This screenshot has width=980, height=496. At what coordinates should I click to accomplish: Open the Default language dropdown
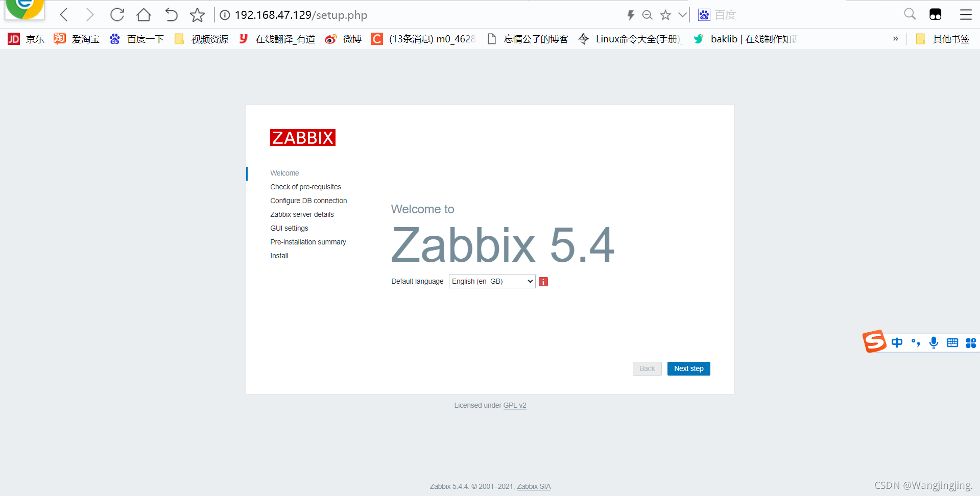(492, 281)
